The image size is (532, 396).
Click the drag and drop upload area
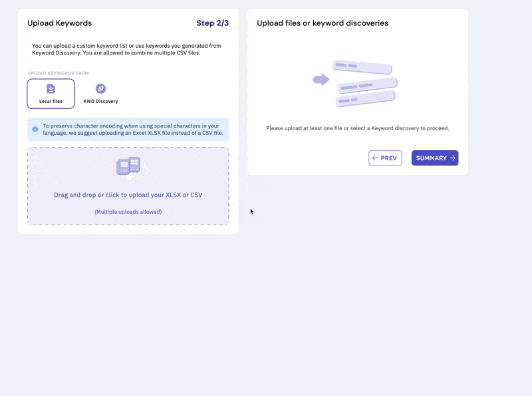128,185
